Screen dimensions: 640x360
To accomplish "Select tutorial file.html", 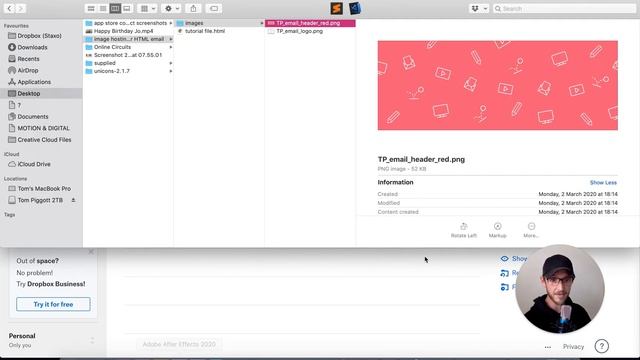I will (x=205, y=31).
